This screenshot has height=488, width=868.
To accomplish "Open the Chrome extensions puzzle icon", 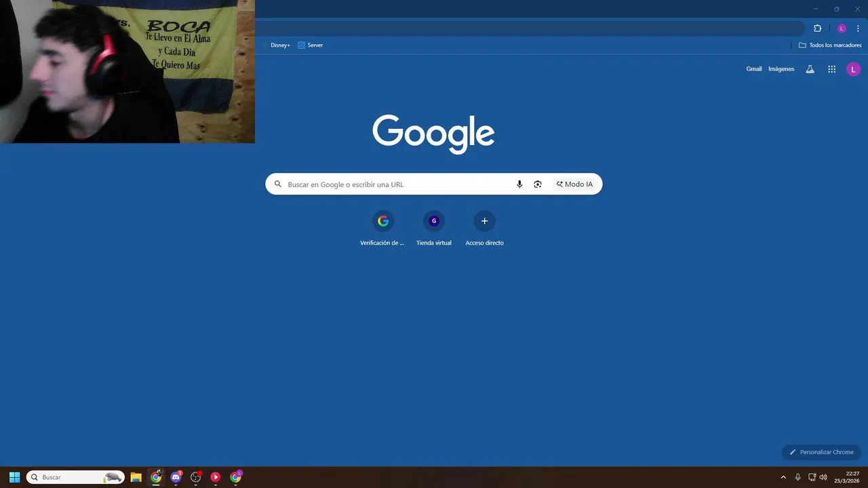I will [x=817, y=28].
